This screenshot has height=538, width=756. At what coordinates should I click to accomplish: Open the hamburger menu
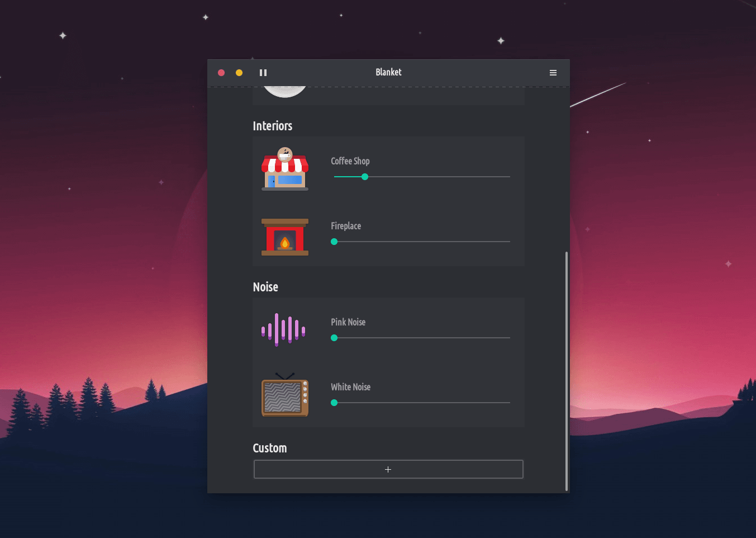click(x=553, y=73)
